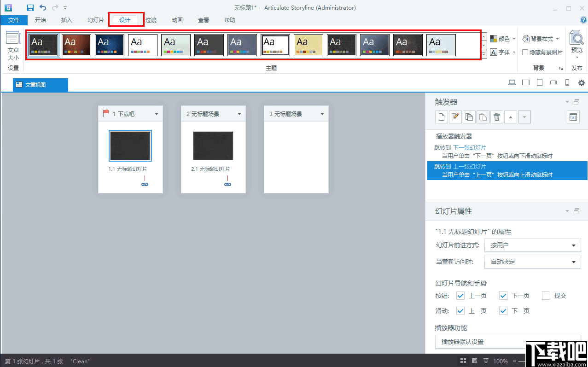The height and width of the screenshot is (367, 588).
Task: Switch to the 动画 ribbon tab
Action: [x=177, y=20]
